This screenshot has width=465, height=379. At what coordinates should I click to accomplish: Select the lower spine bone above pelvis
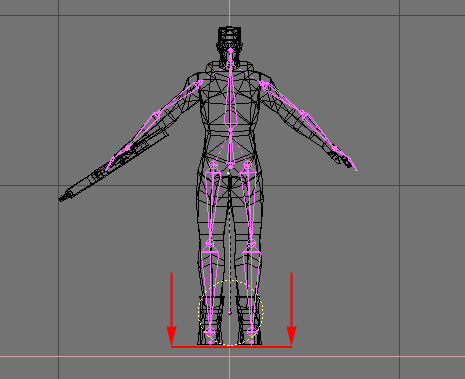(230, 148)
